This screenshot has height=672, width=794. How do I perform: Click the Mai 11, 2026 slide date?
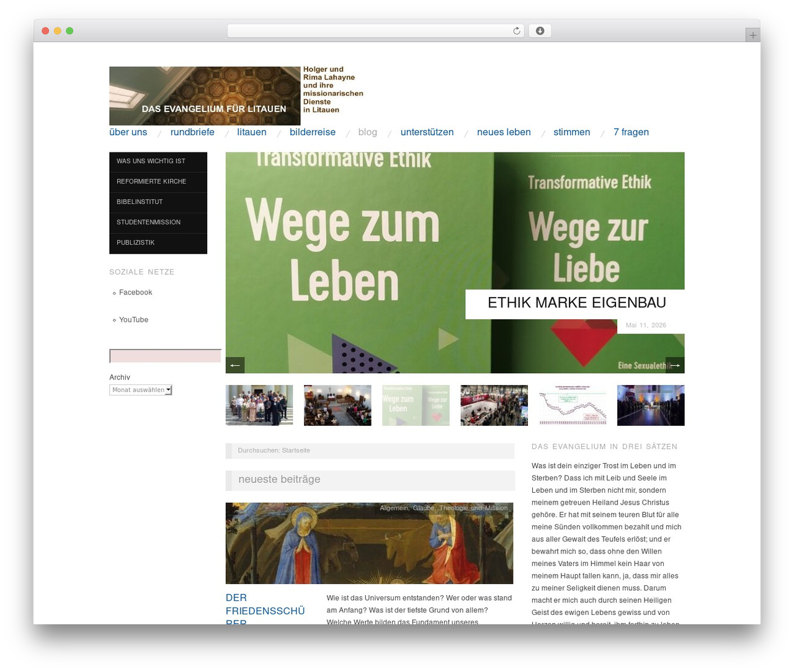[646, 325]
